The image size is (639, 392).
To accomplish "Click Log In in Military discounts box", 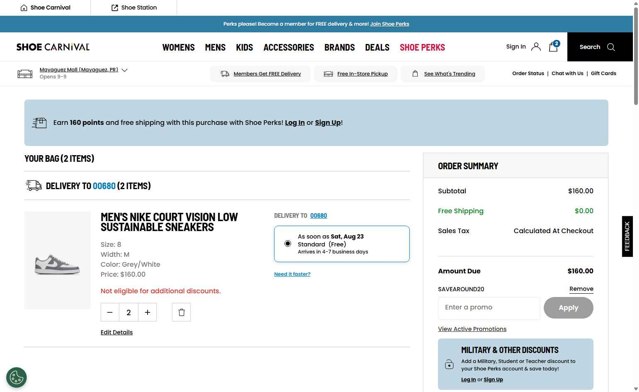I will click(468, 379).
